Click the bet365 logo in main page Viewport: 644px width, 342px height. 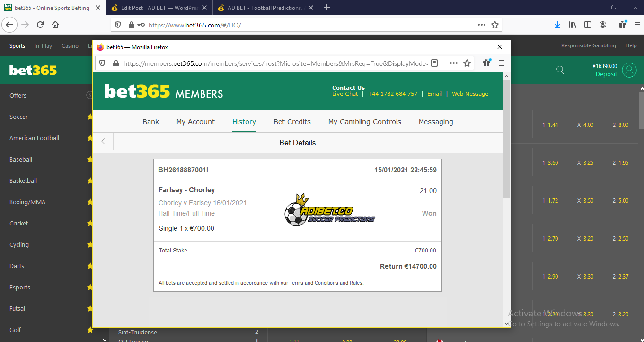coord(33,71)
